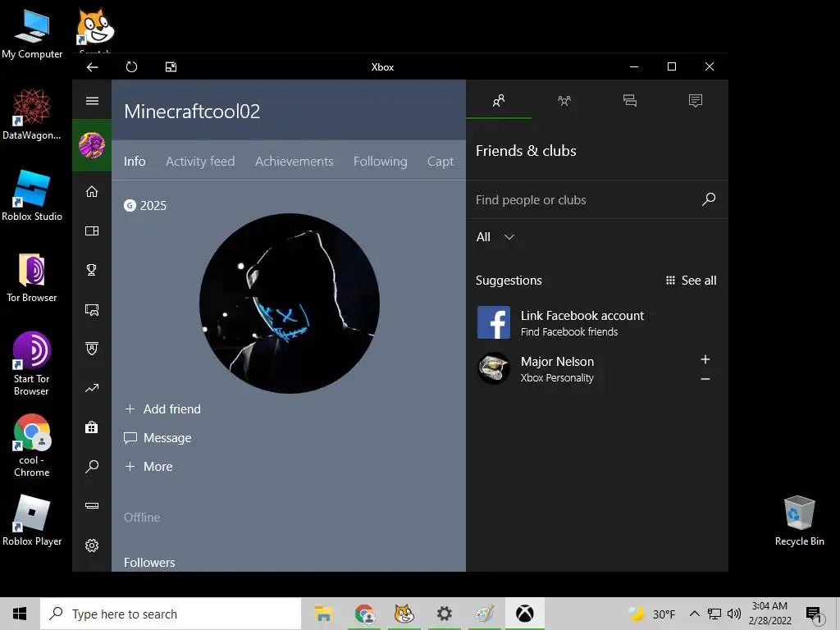Viewport: 840px width, 630px height.
Task: Open the Paint icon on the taskbar
Action: (484, 614)
